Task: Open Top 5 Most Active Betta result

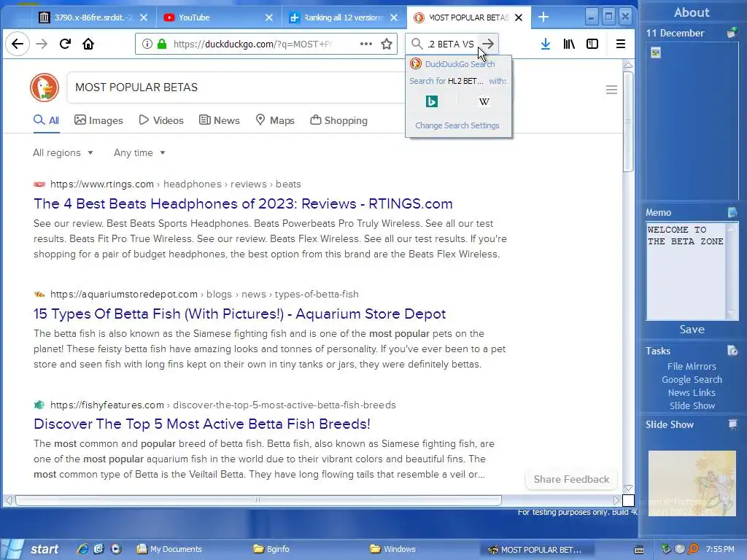Action: click(x=202, y=424)
